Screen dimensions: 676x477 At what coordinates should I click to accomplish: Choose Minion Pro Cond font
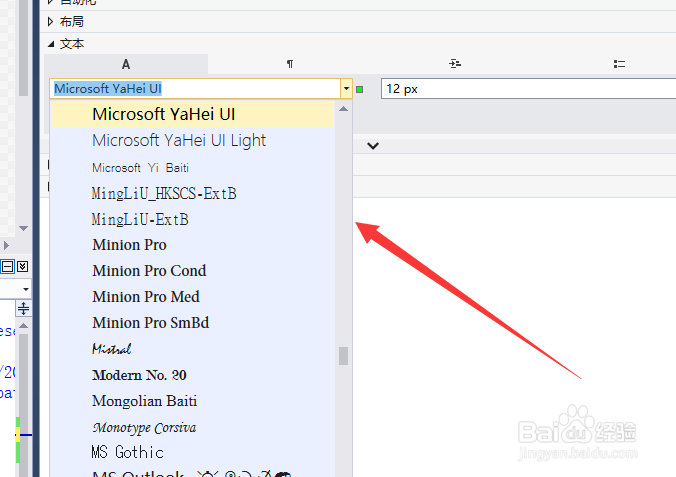193,271
